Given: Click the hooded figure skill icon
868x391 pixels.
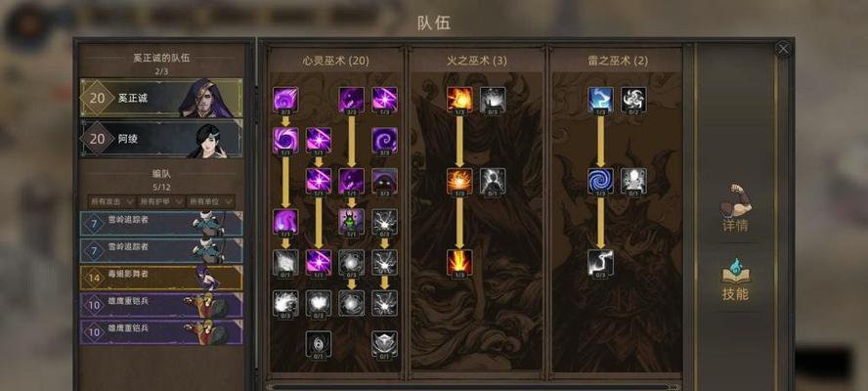Looking at the screenshot, I should (385, 181).
